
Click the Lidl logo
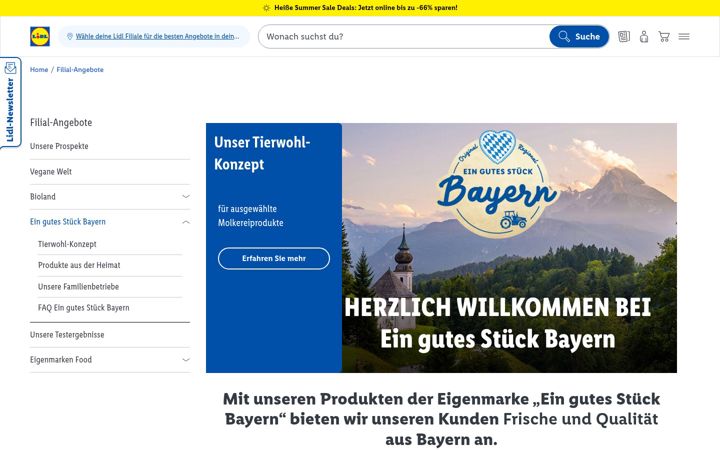40,36
